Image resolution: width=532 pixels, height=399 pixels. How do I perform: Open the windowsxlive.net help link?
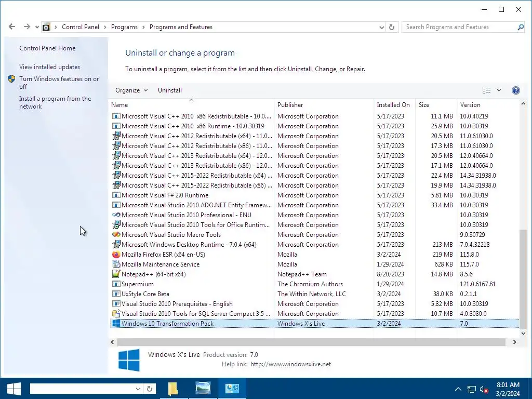click(290, 364)
